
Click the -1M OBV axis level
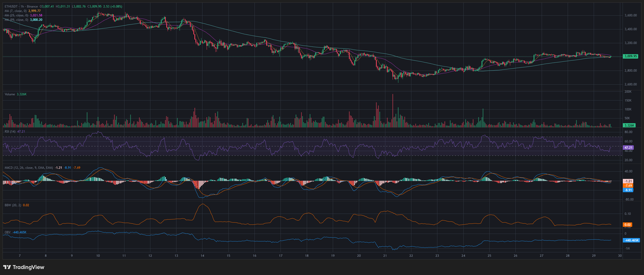click(627, 249)
